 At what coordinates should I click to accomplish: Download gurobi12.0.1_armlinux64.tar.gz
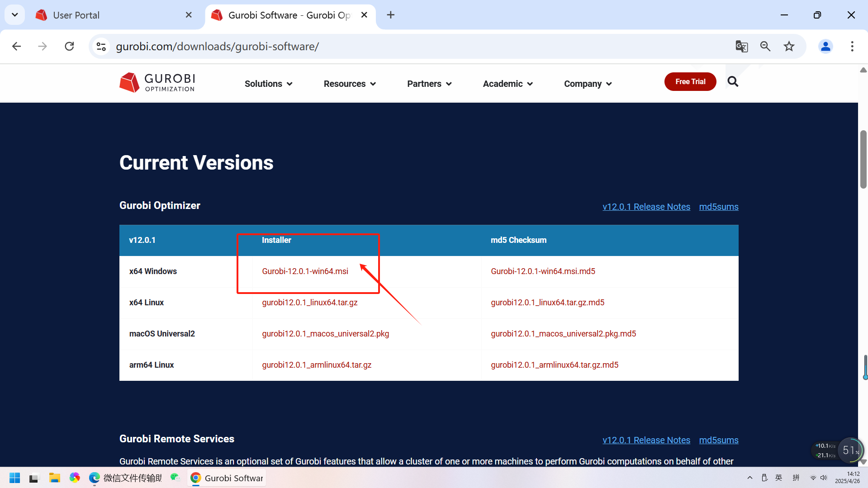(317, 365)
